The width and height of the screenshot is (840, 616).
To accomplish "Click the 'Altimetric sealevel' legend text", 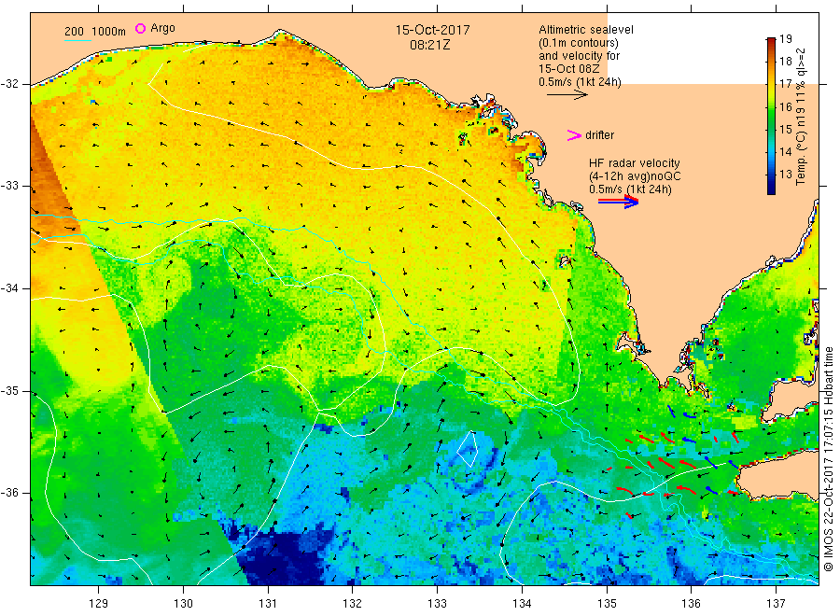I will [x=586, y=30].
